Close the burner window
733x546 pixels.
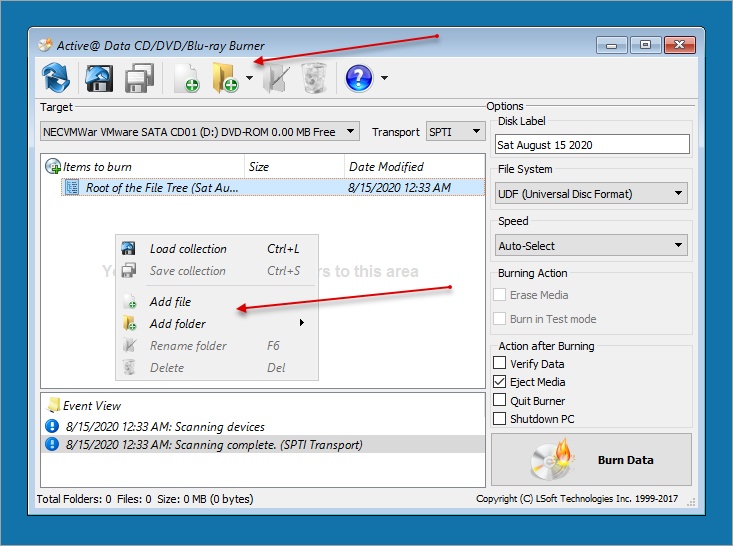680,45
